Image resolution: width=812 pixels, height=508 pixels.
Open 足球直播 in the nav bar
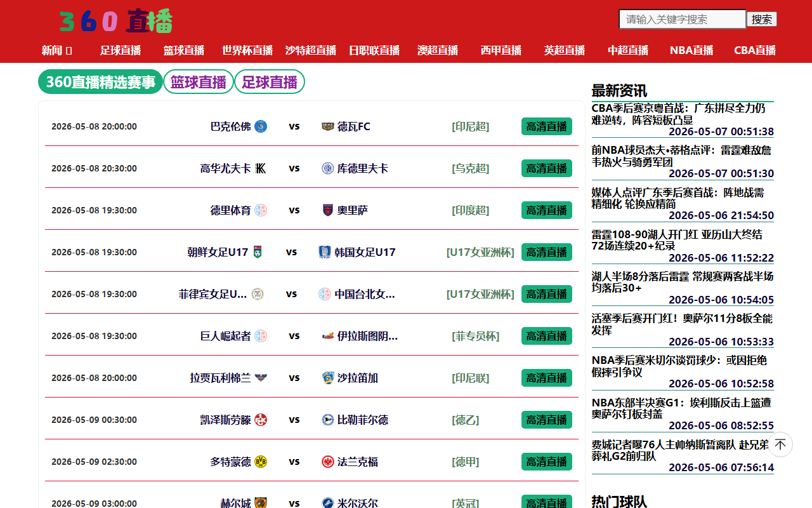pyautogui.click(x=121, y=50)
